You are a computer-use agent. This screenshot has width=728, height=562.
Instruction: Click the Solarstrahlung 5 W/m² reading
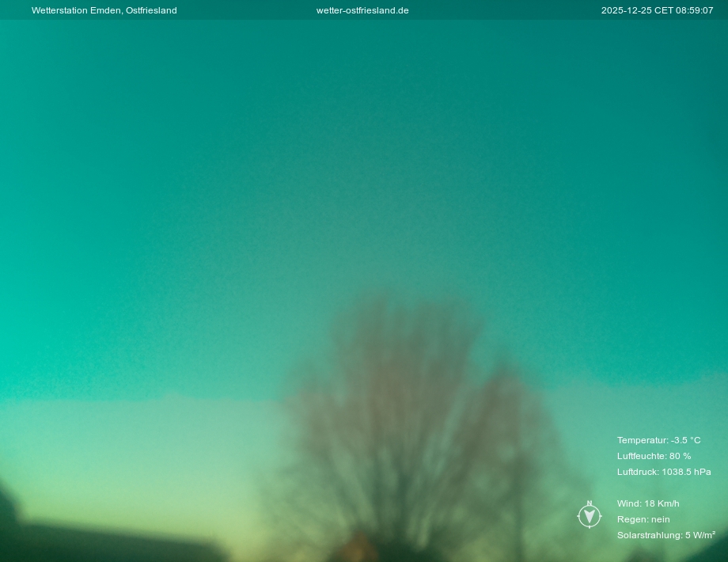665,535
